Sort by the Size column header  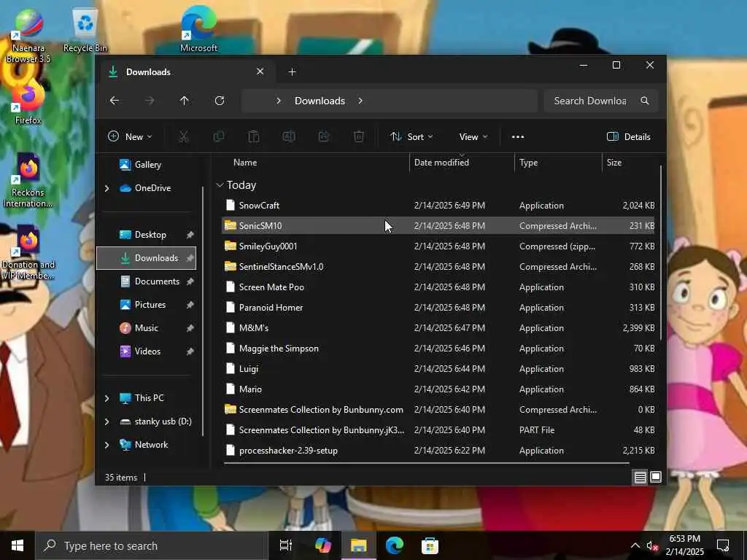[614, 163]
